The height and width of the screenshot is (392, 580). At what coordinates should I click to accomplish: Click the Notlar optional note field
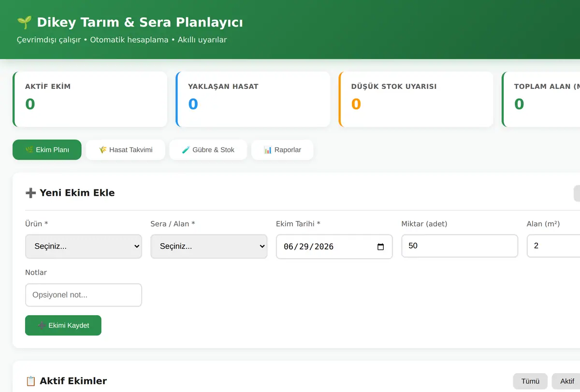coord(84,295)
